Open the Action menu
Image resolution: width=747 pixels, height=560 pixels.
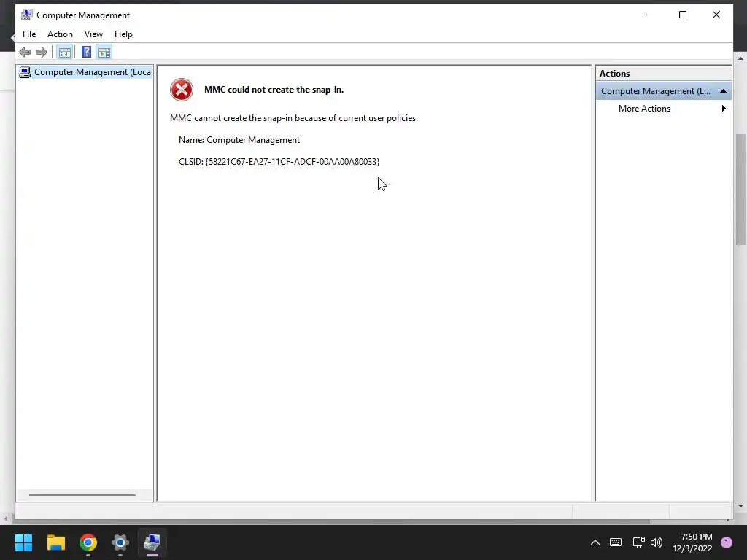tap(60, 34)
